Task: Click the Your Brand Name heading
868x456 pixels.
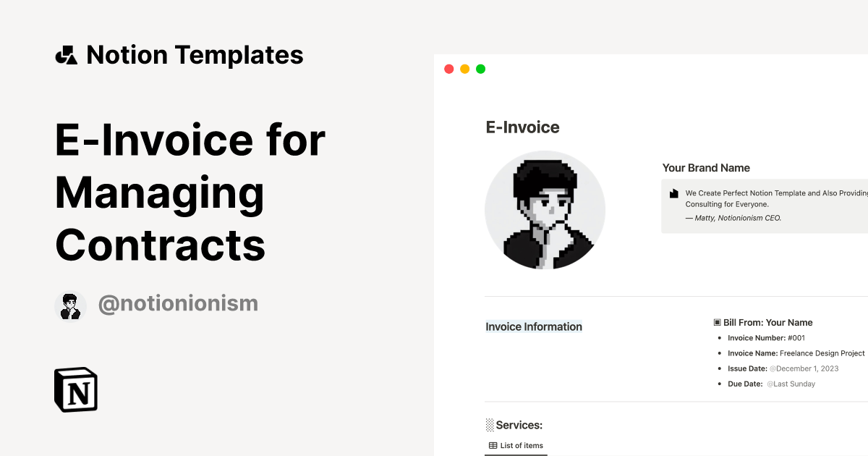Action: coord(706,167)
